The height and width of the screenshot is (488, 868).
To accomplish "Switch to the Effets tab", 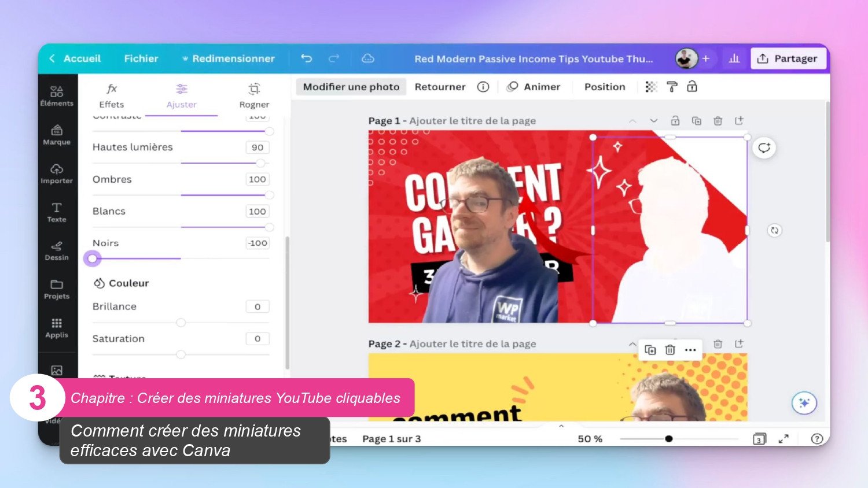I will (x=112, y=96).
